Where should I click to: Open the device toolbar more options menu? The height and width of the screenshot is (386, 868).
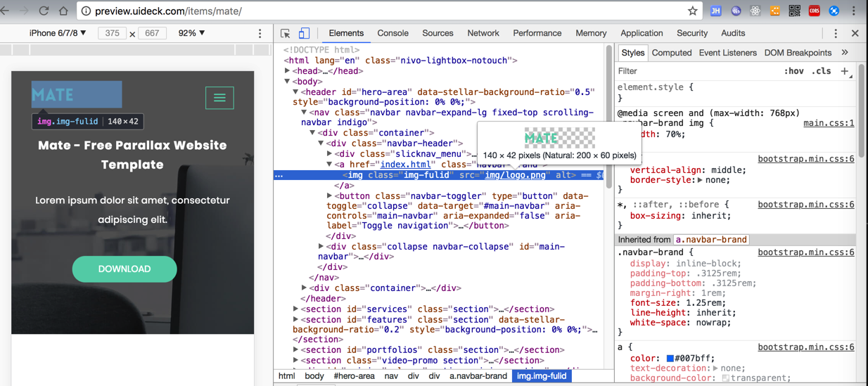coord(260,34)
